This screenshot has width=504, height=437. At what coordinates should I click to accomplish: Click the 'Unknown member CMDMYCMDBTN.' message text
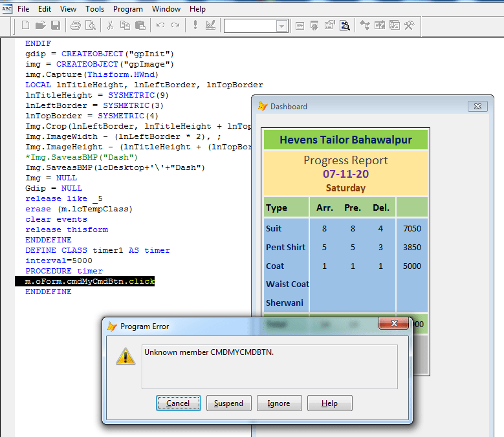pos(209,352)
